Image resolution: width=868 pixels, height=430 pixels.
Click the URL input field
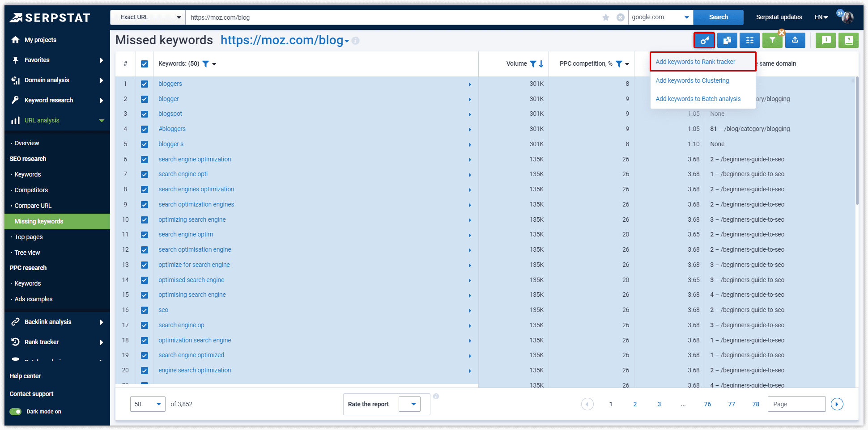pos(394,17)
